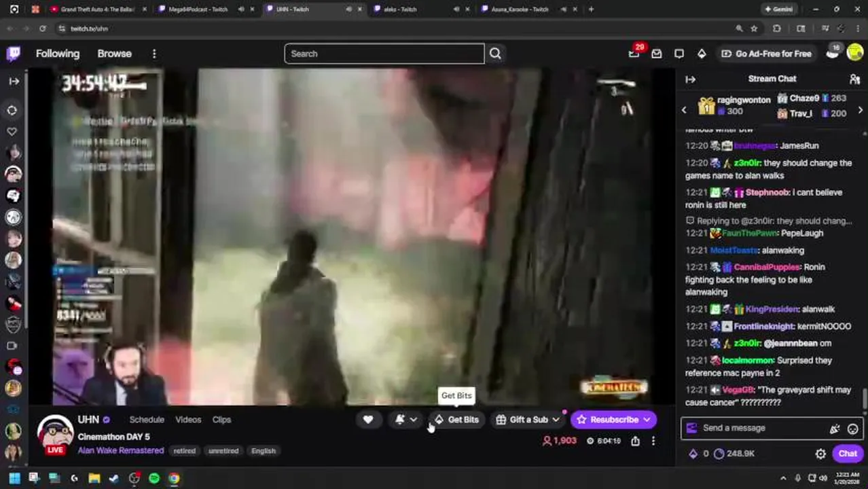Select the retired stream tag
The width and height of the screenshot is (868, 489).
pos(184,451)
